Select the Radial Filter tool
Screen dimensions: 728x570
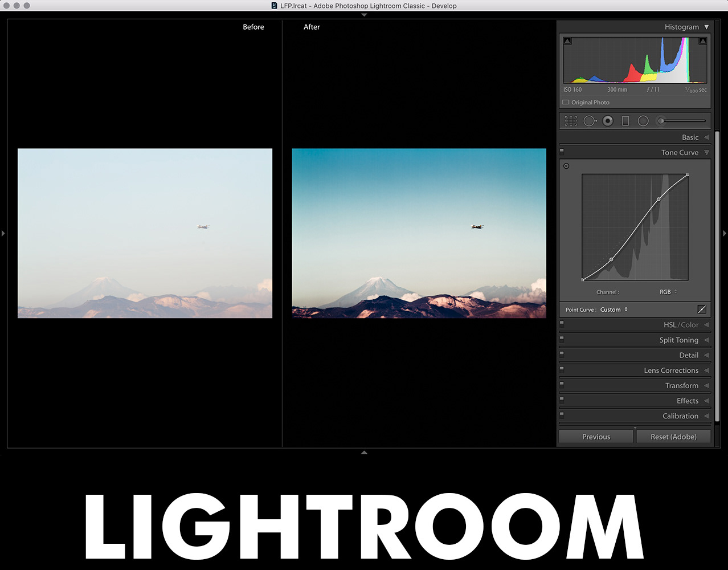643,121
